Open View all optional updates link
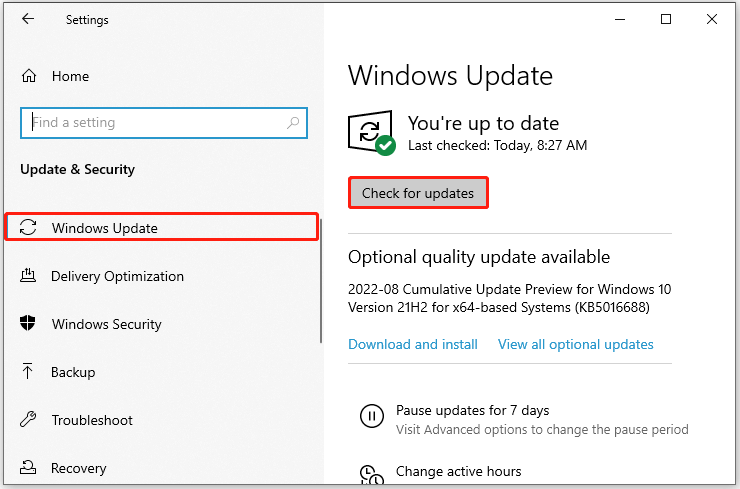The height and width of the screenshot is (489, 740). coord(575,344)
